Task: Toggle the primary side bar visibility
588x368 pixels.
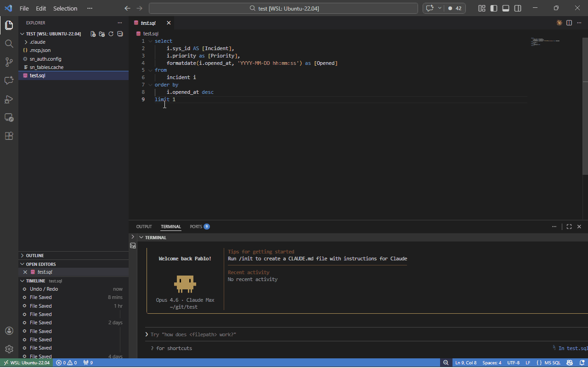Action: pyautogui.click(x=494, y=8)
